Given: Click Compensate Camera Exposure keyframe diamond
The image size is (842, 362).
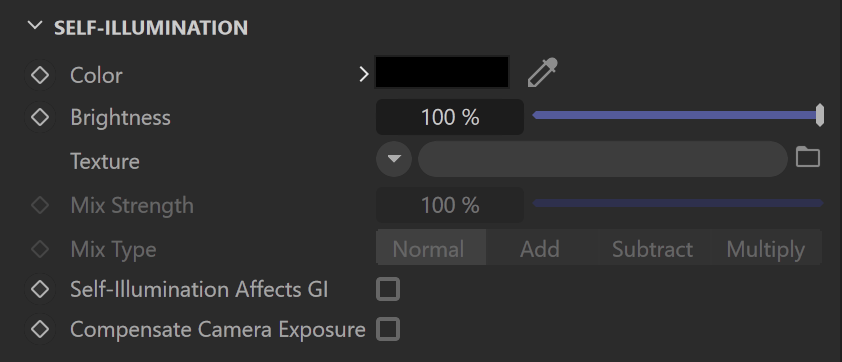Looking at the screenshot, I should click(x=40, y=329).
